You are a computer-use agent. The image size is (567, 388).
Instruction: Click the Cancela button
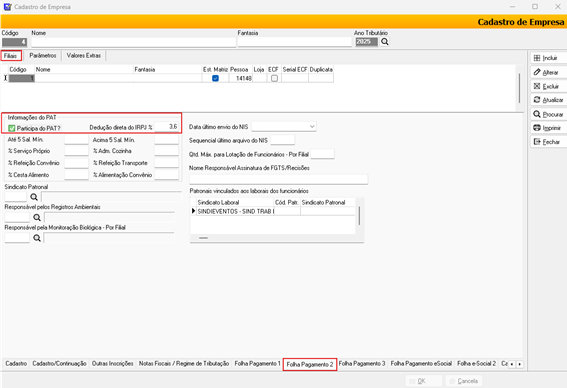pyautogui.click(x=464, y=381)
